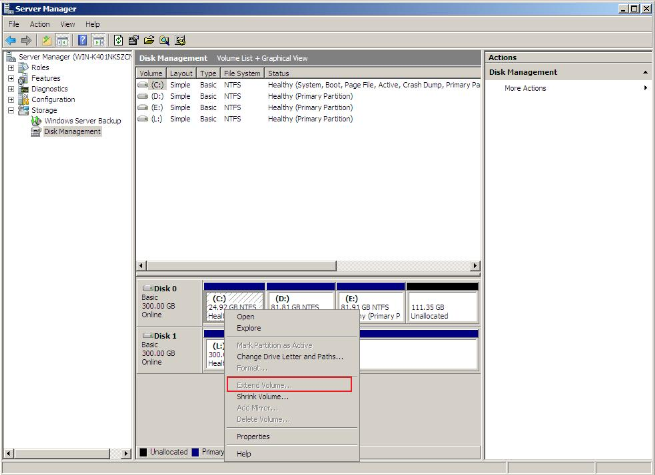Click the E: volume drive icon in list
The height and width of the screenshot is (475, 655).
click(143, 107)
